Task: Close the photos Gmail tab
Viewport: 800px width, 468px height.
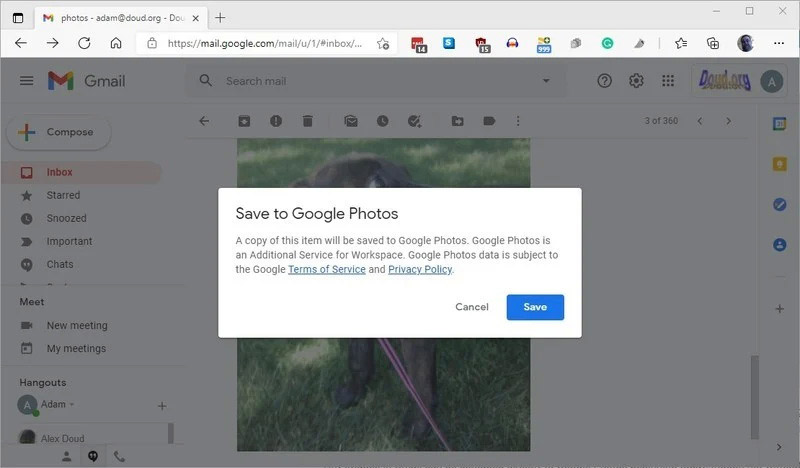Action: coord(195,18)
